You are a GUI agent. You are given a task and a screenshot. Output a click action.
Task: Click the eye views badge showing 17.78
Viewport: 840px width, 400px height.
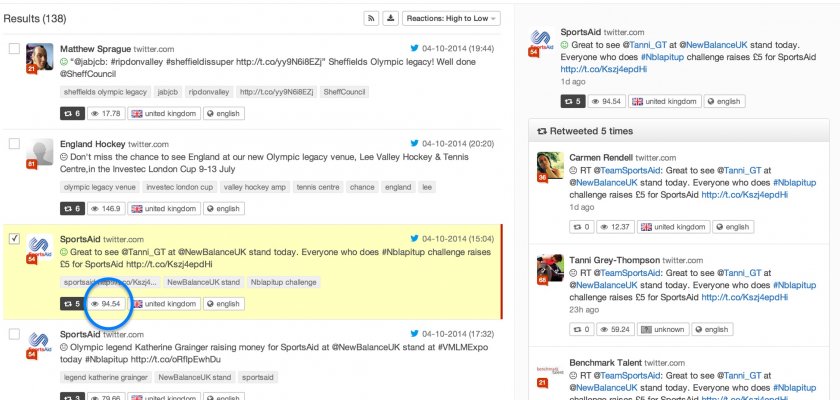(105, 113)
